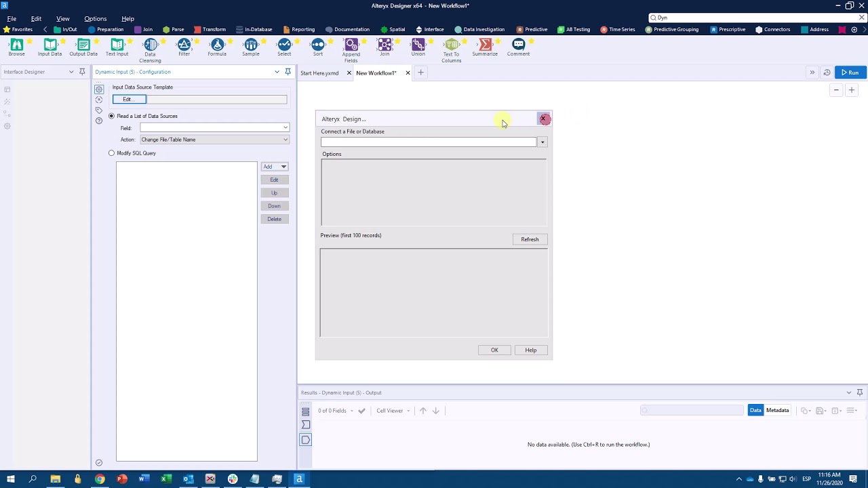Viewport: 868px width, 488px height.
Task: Run the workflow
Action: (850, 73)
